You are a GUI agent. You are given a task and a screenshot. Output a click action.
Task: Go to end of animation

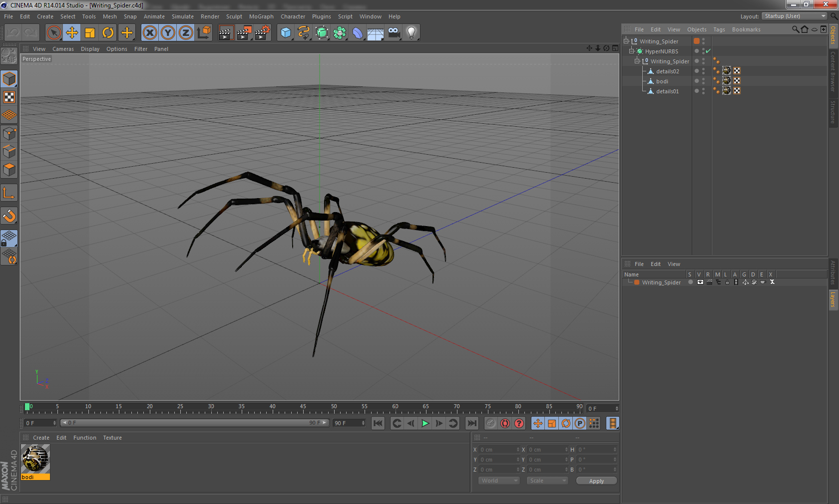click(471, 424)
